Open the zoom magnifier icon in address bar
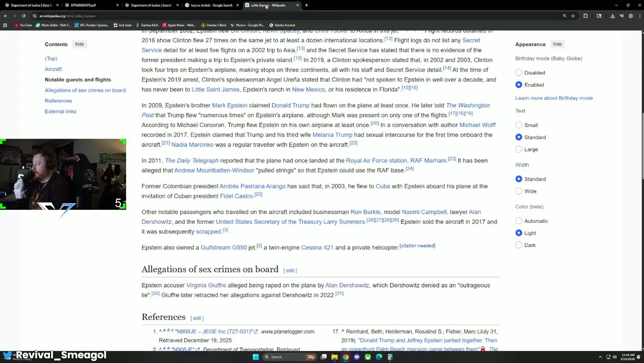 [x=564, y=16]
